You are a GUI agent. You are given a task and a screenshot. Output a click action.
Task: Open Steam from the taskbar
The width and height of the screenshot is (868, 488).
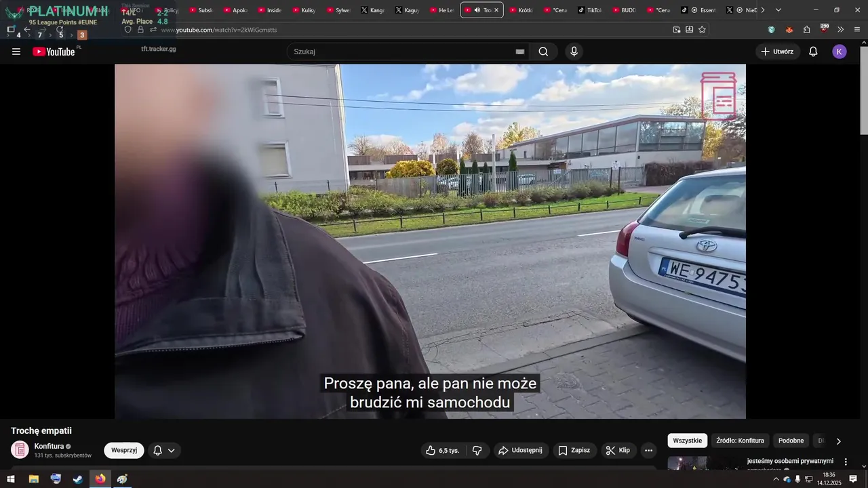tap(78, 479)
